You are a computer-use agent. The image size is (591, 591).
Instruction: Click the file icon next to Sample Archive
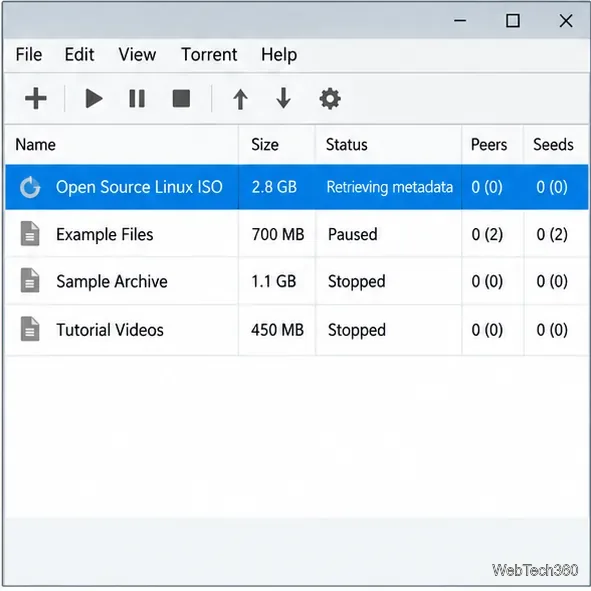click(30, 280)
